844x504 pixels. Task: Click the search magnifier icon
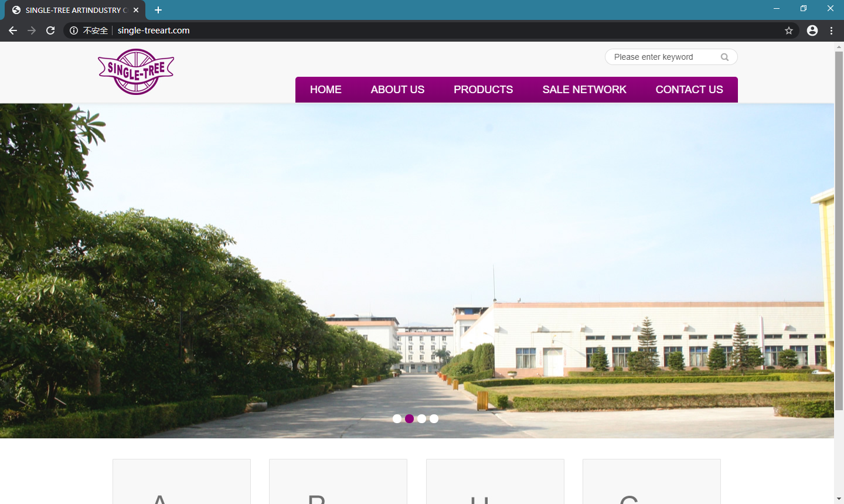tap(725, 57)
